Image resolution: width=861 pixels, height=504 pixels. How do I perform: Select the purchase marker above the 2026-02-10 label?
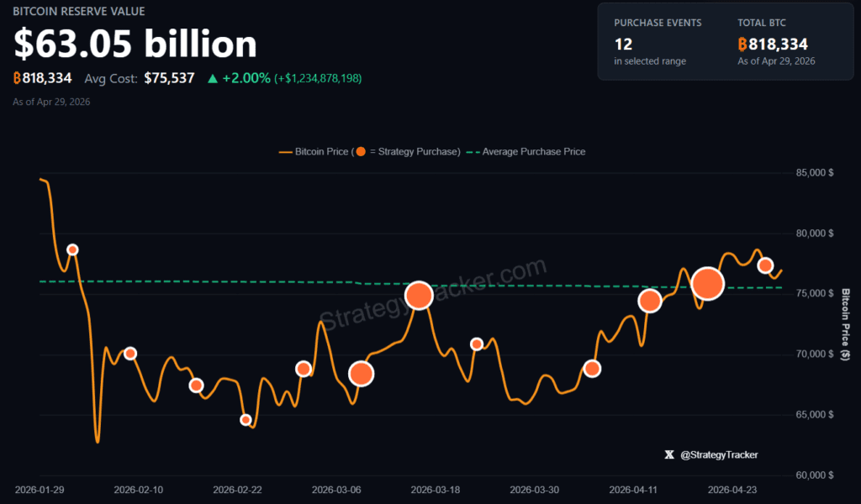click(130, 354)
